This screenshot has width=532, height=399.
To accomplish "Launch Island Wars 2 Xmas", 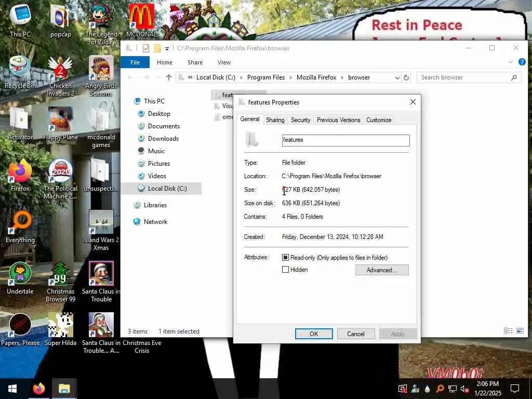I will [x=101, y=231].
